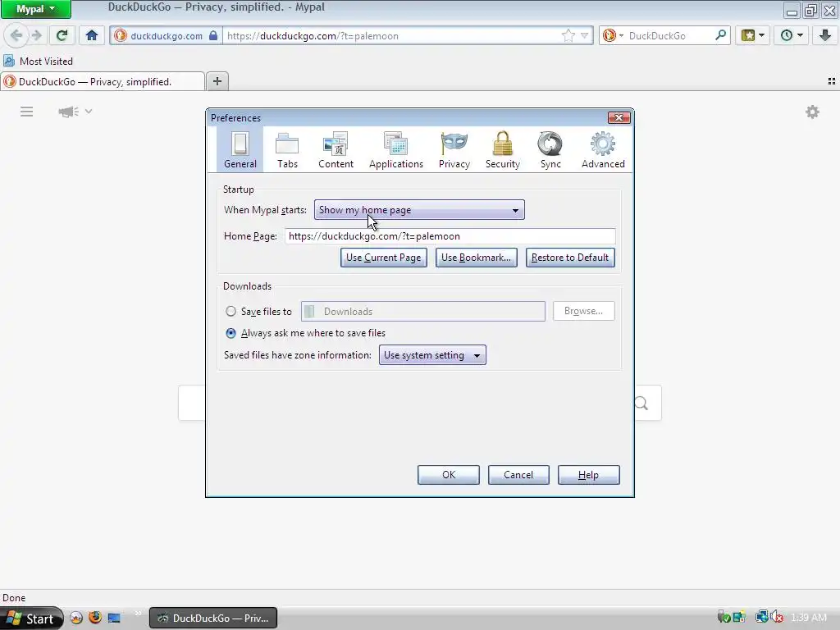840x630 pixels.
Task: Click first quick launch browser icon
Action: pos(76,618)
